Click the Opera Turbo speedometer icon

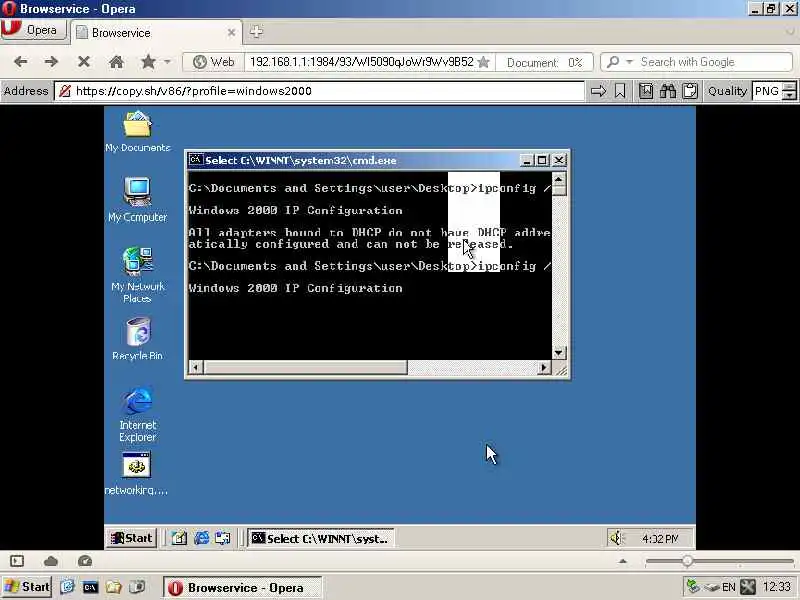pos(85,561)
